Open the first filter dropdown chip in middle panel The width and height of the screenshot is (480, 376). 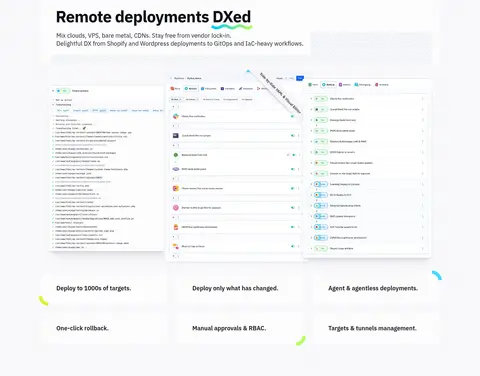[x=176, y=99]
